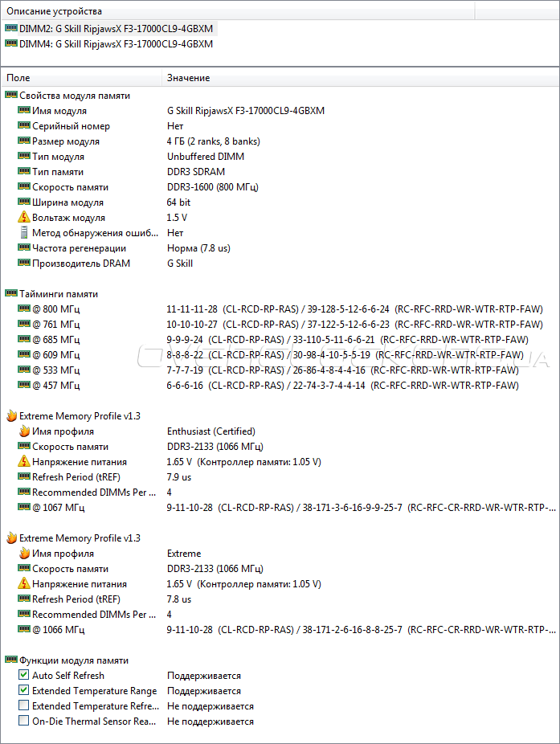Click the warning icon beside 'Вольтаж модуля'
The height and width of the screenshot is (744, 560).
pyautogui.click(x=24, y=217)
